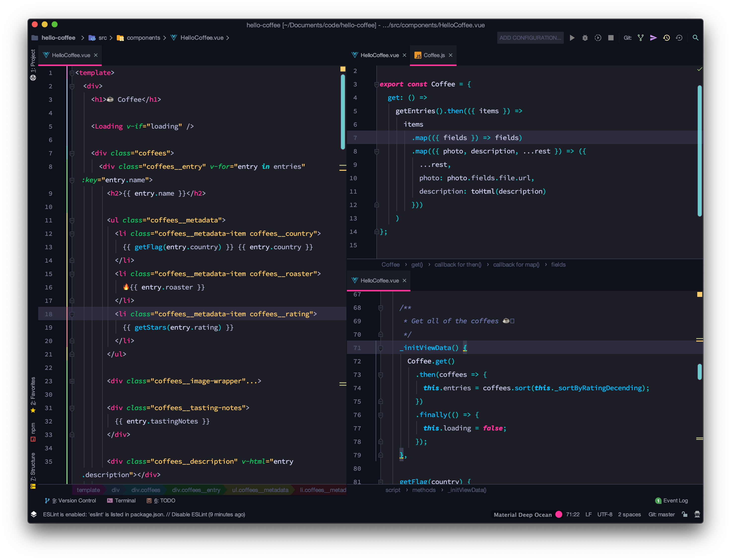This screenshot has width=731, height=560.
Task: Open the Event Log notification button
Action: 671,500
